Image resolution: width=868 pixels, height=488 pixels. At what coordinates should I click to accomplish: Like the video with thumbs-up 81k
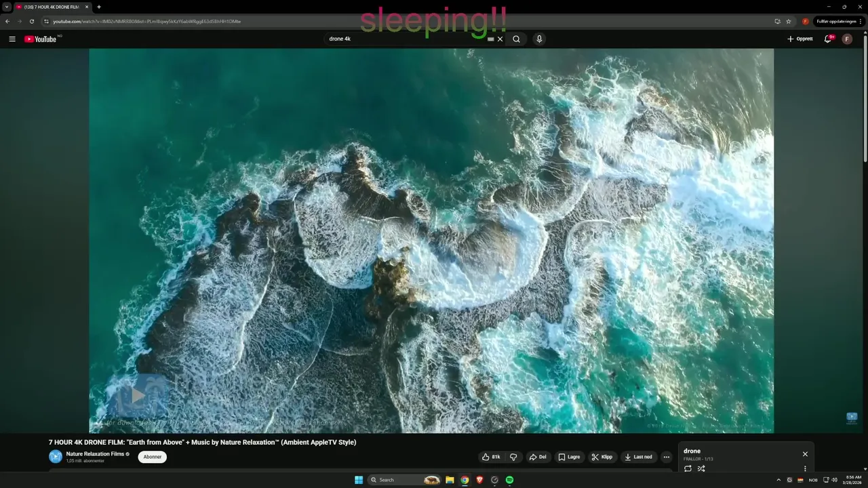click(x=490, y=457)
